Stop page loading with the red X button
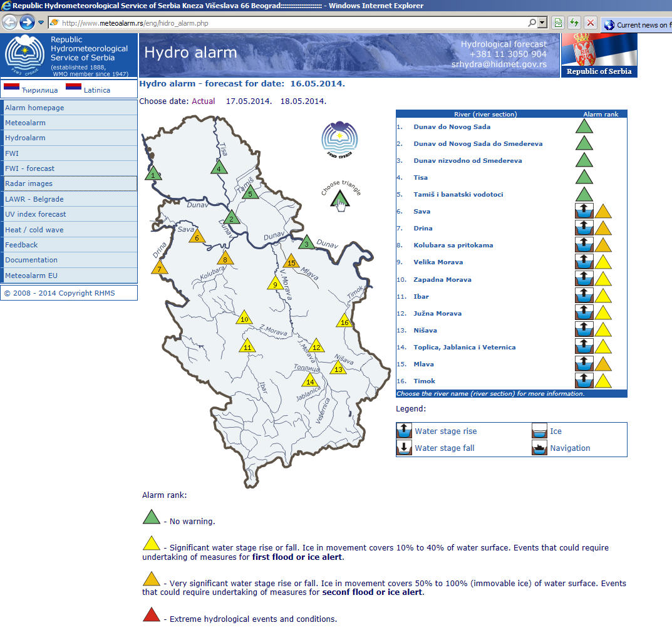This screenshot has height=635, width=672. coord(590,23)
